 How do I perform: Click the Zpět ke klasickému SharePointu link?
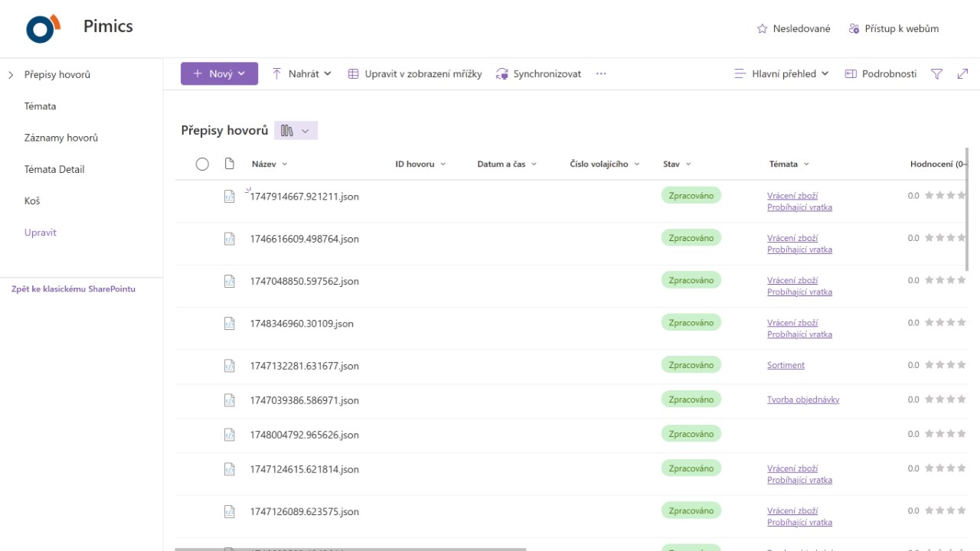(x=73, y=289)
